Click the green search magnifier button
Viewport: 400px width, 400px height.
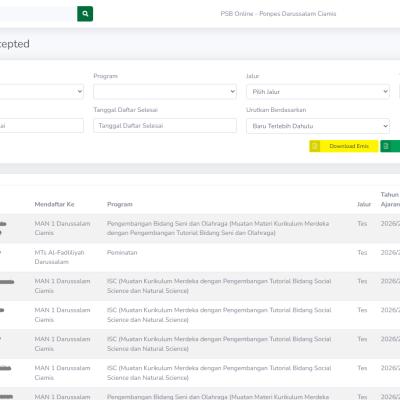coord(85,14)
